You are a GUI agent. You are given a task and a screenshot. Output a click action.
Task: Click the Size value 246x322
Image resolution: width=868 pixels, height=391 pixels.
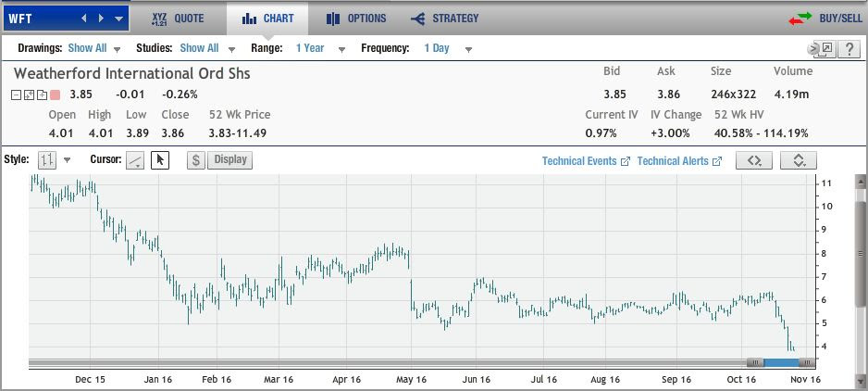(733, 95)
